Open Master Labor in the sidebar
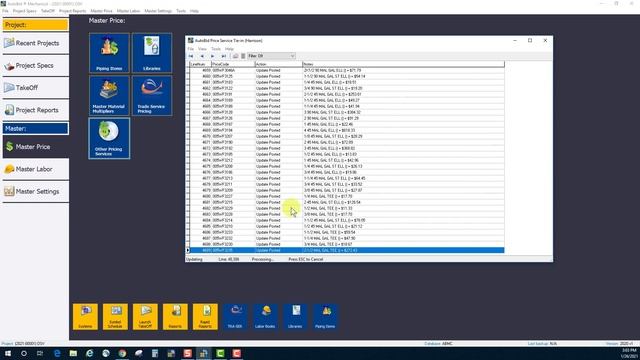640x360 pixels. pos(35,169)
